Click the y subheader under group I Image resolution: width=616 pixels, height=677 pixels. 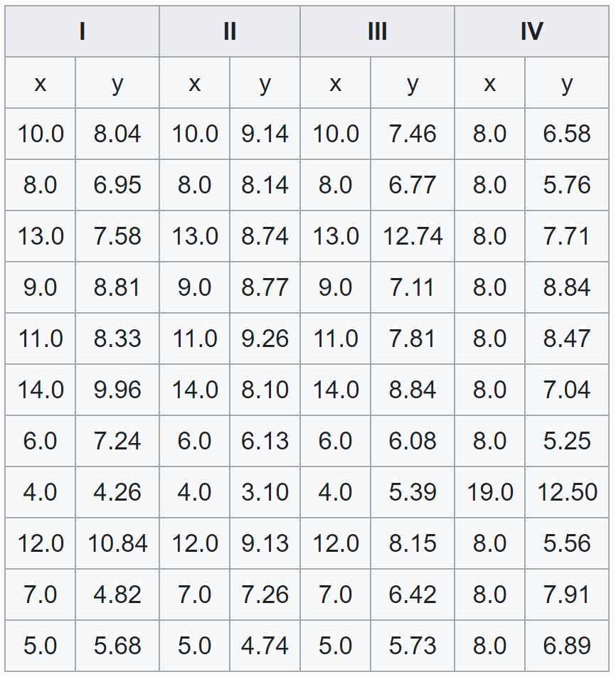point(117,83)
